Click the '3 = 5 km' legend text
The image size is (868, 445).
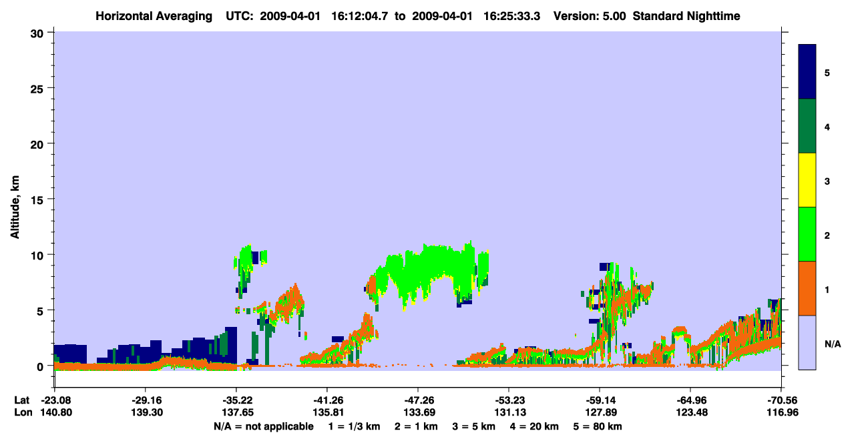tap(475, 426)
